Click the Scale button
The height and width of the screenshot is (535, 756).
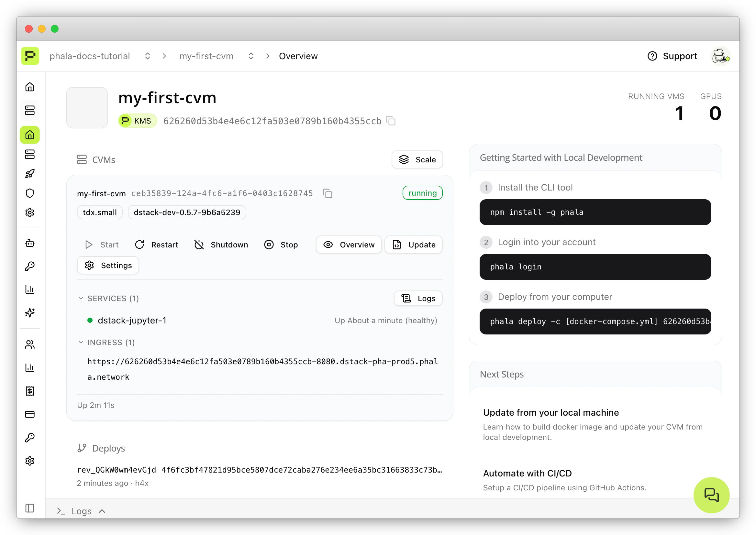(x=417, y=160)
